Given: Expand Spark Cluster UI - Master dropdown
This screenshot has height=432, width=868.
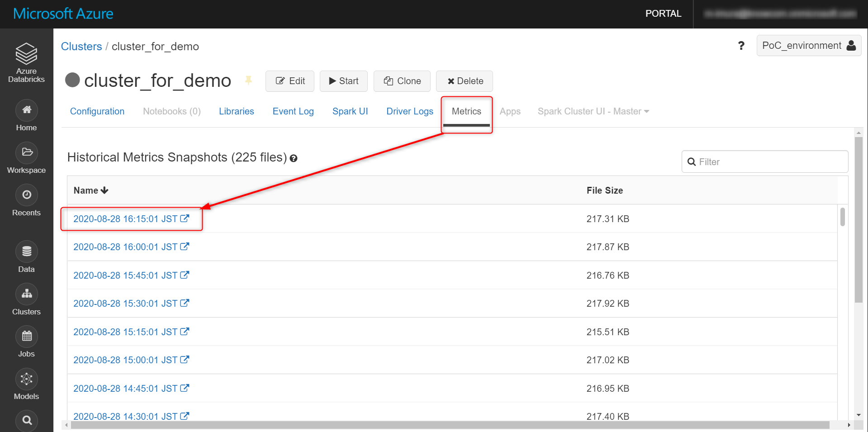Looking at the screenshot, I should tap(593, 111).
